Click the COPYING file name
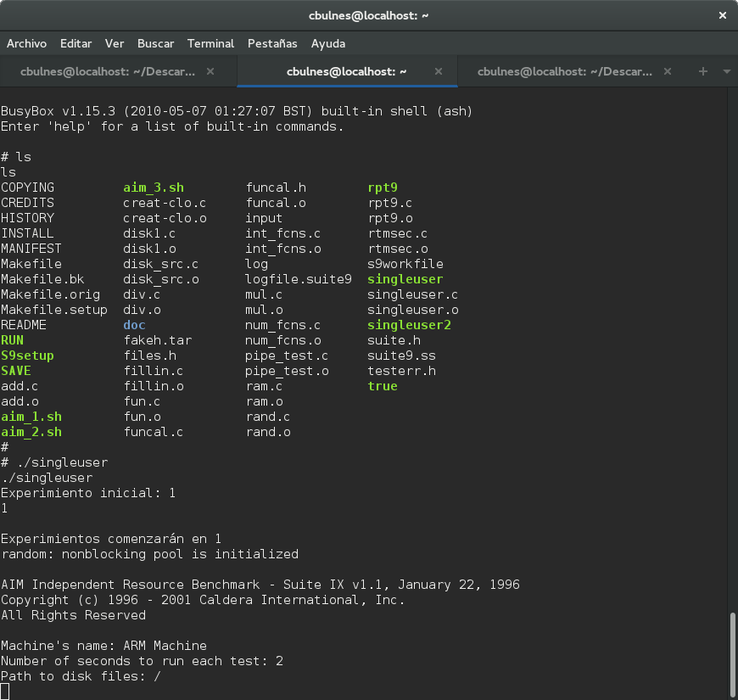Viewport: 738px width, 700px height. (27, 188)
